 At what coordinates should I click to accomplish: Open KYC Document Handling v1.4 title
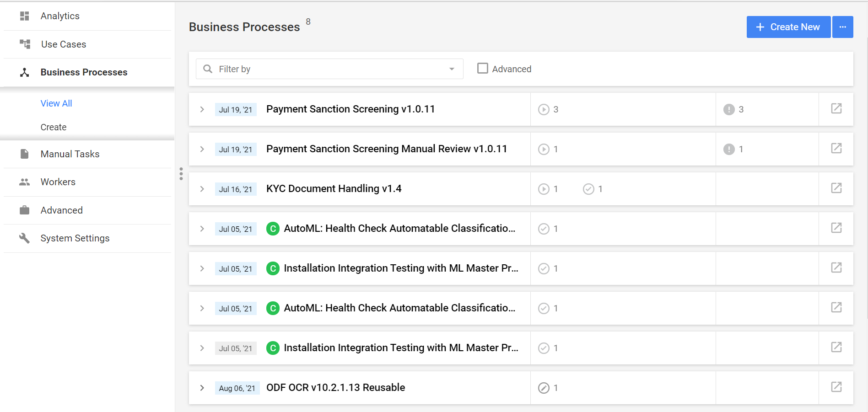click(x=334, y=189)
